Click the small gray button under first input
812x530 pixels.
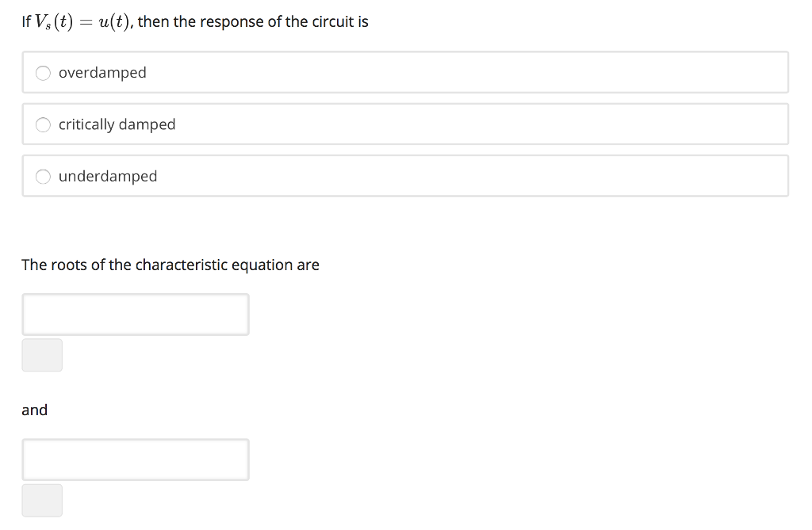point(42,355)
